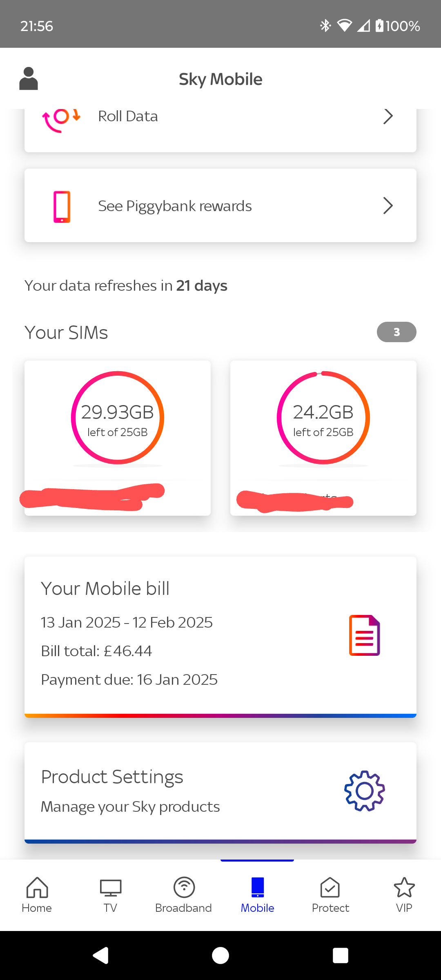
Task: Tap the Roll Data swap icon
Action: [61, 119]
